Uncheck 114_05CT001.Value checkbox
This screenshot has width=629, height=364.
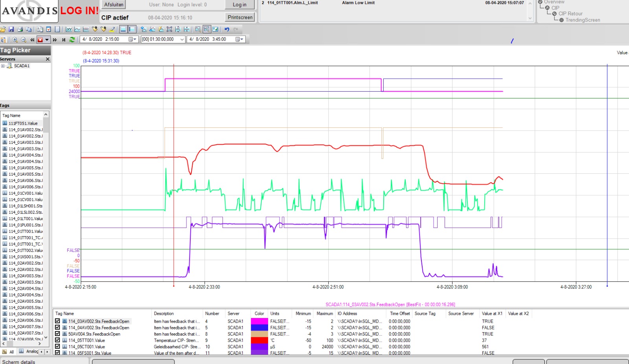pos(57,346)
